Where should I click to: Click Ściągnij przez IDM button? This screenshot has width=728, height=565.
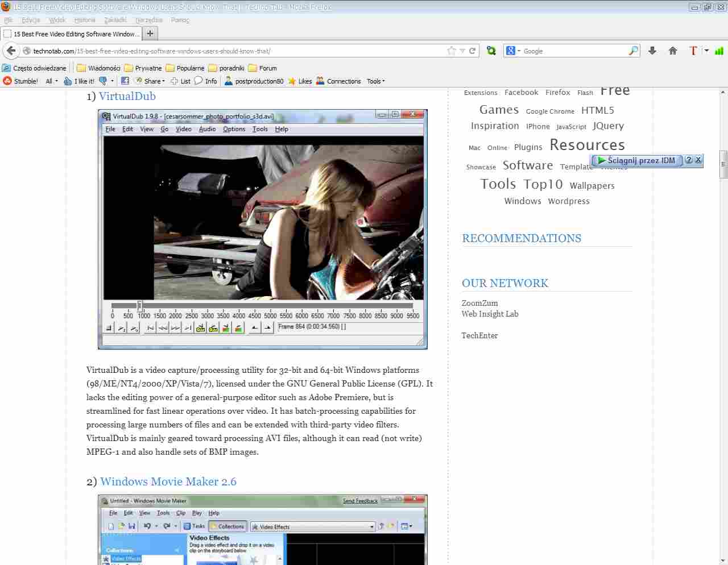pos(636,160)
